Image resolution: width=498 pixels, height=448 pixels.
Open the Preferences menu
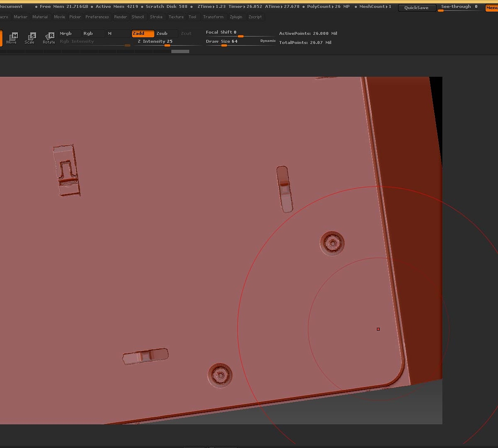97,17
